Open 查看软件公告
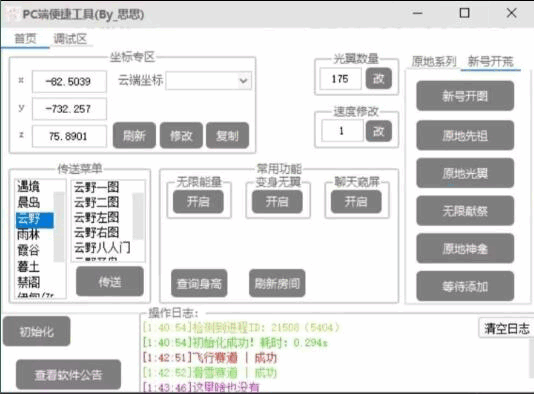534x394 pixels. point(68,375)
